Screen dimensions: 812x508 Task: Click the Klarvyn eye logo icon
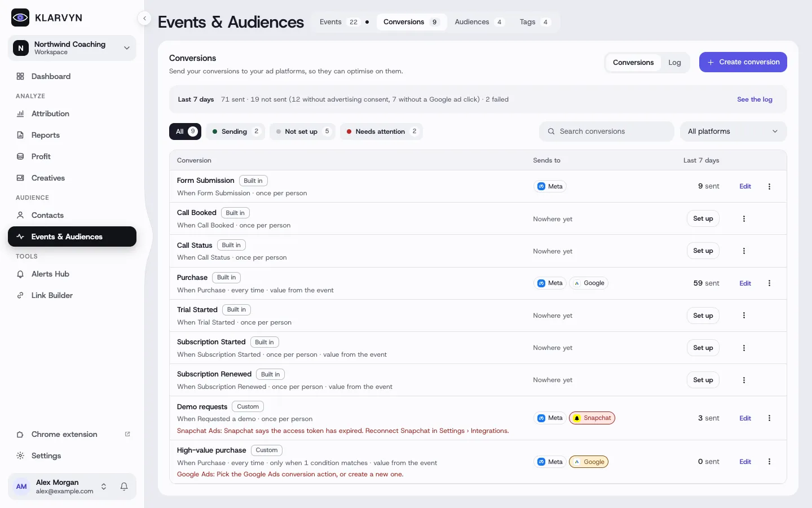pyautogui.click(x=20, y=17)
